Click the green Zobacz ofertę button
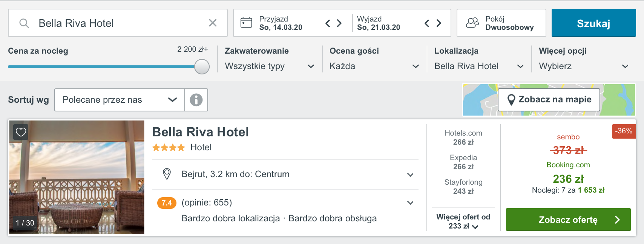644x244 pixels. tap(568, 219)
